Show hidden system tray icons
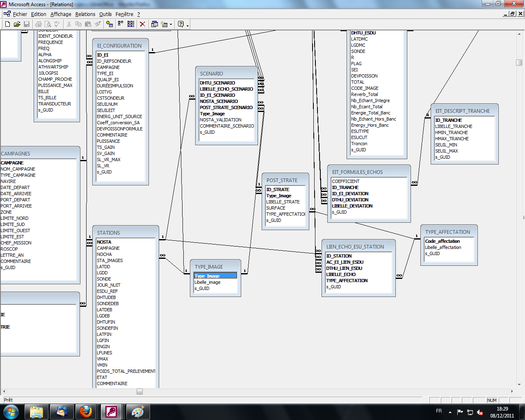Viewport: 525px width, 420px height. [450, 412]
